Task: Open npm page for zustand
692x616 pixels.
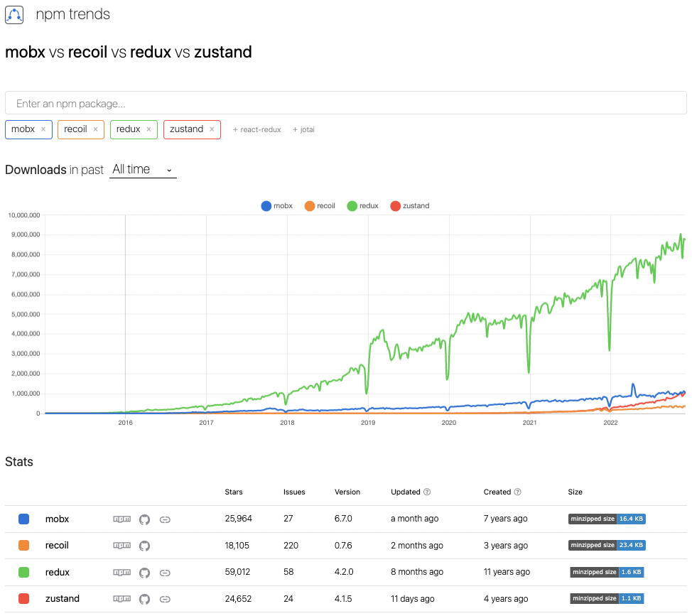Action: (x=121, y=599)
